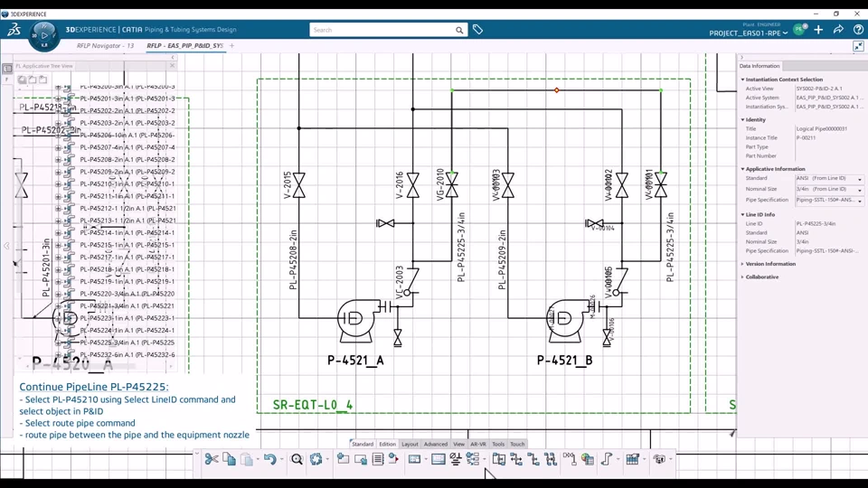Open the Standard dropdown in Applicative Information
This screenshot has width=868, height=488.
pos(859,179)
